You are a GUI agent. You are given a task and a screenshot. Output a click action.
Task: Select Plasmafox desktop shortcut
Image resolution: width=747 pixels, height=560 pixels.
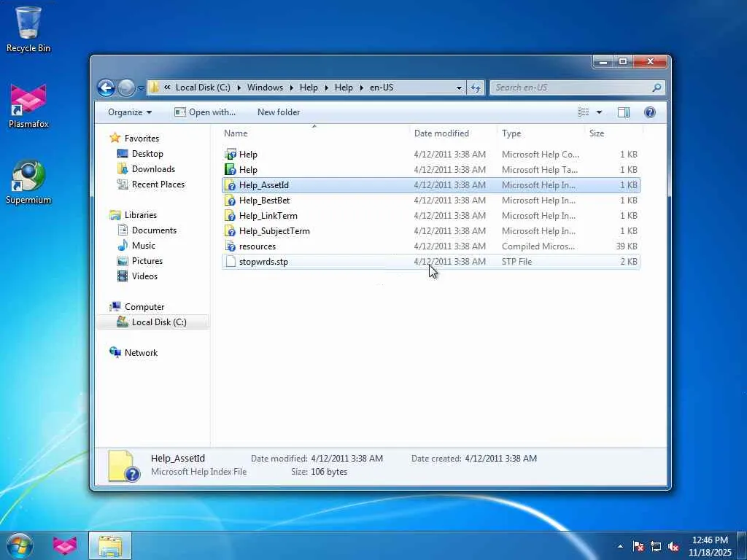click(28, 106)
